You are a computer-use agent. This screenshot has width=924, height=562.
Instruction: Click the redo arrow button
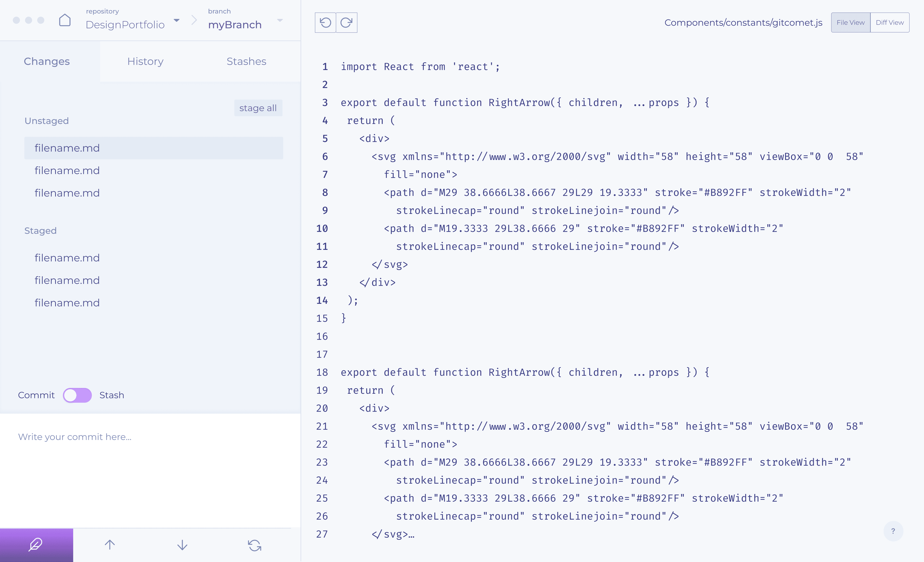[x=346, y=23]
